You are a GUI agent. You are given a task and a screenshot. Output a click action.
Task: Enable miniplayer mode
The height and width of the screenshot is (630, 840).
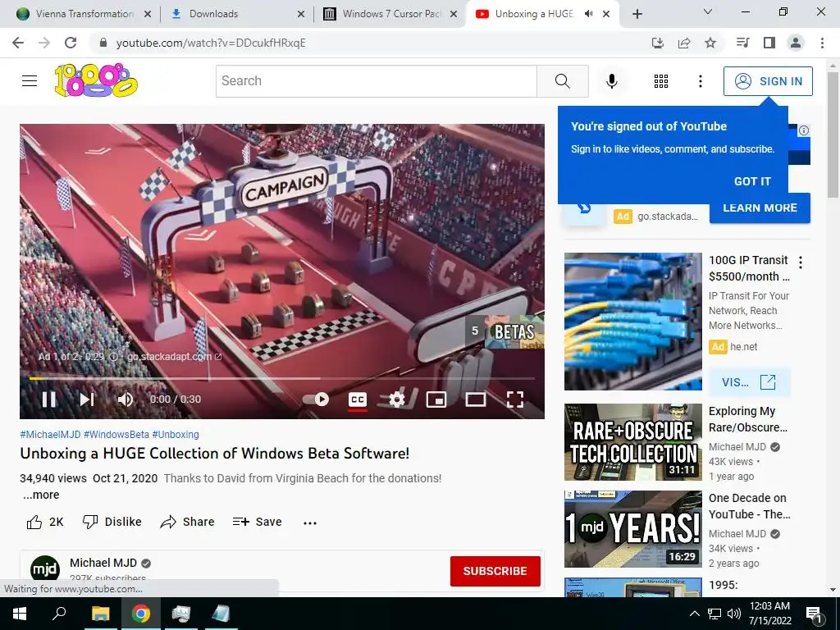coord(436,399)
